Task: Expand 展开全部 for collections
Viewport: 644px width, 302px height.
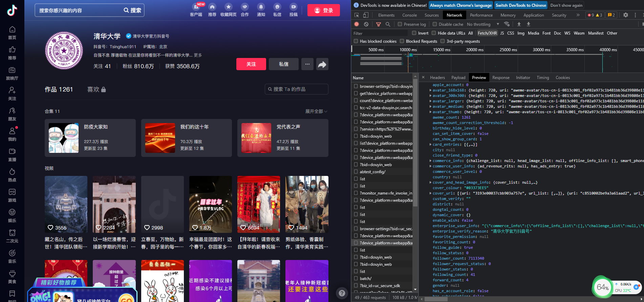Action: coord(316,111)
